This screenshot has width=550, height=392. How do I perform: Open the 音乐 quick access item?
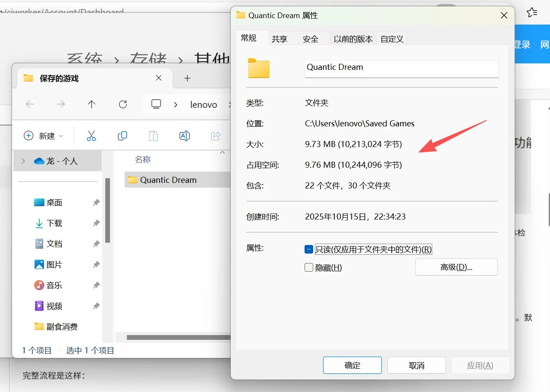(x=54, y=285)
